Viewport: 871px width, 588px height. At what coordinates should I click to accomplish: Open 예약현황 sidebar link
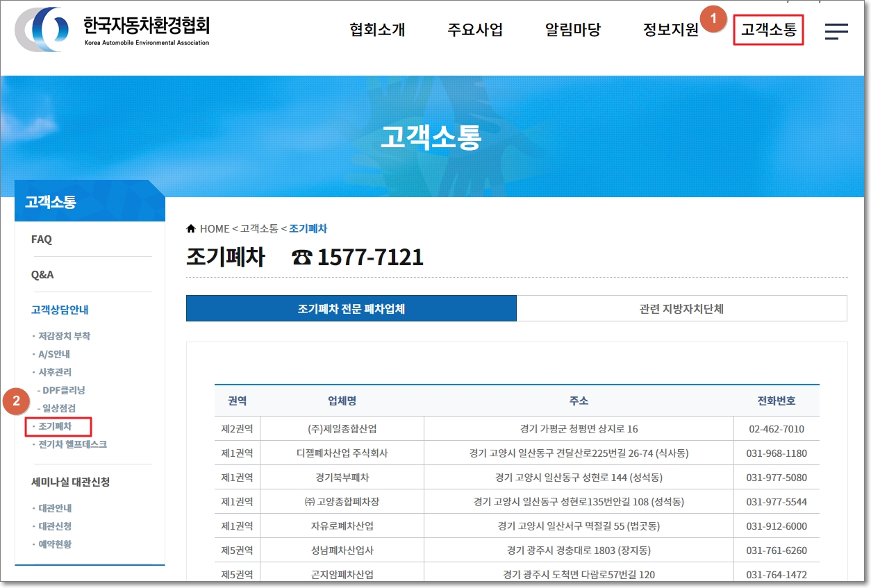click(x=55, y=544)
